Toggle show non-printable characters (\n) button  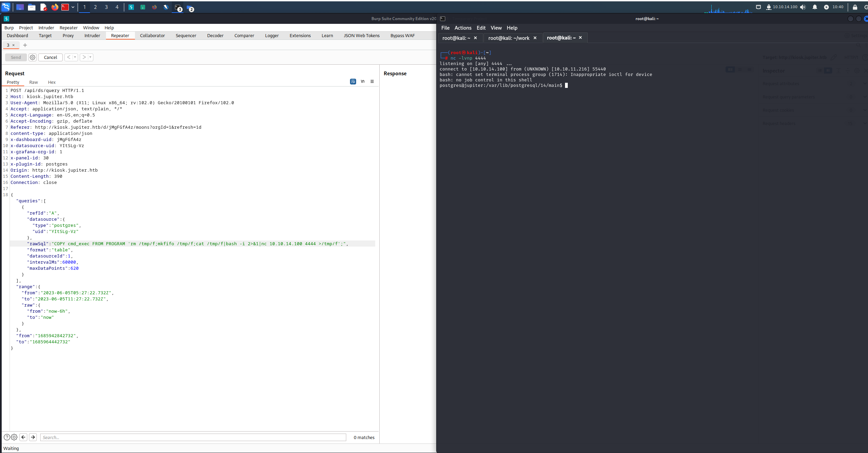point(363,81)
